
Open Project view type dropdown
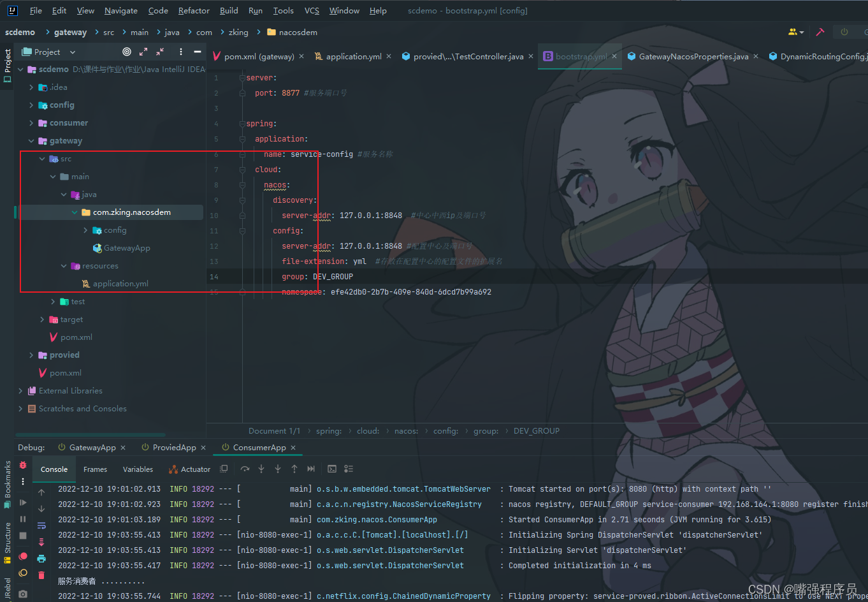[x=72, y=52]
